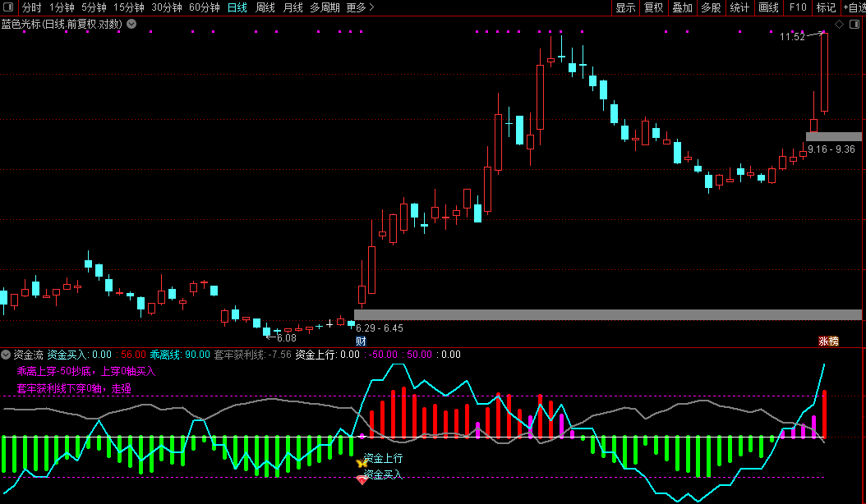Click the 资金买入: 0.00 readout
866x504 pixels.
[80, 355]
